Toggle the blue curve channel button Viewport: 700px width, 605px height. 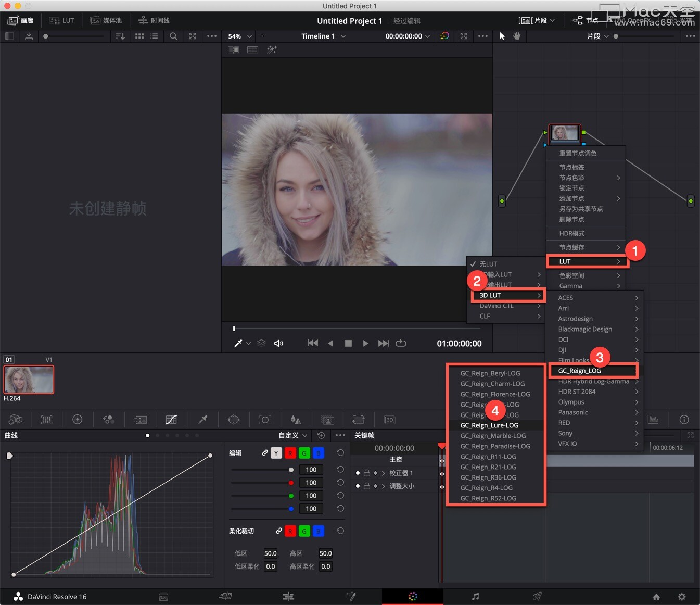(319, 453)
